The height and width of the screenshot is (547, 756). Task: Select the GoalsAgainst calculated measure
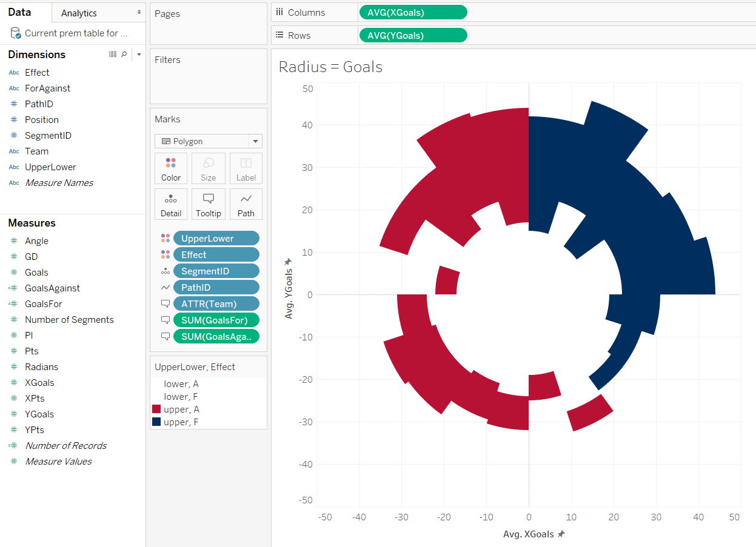pos(52,288)
